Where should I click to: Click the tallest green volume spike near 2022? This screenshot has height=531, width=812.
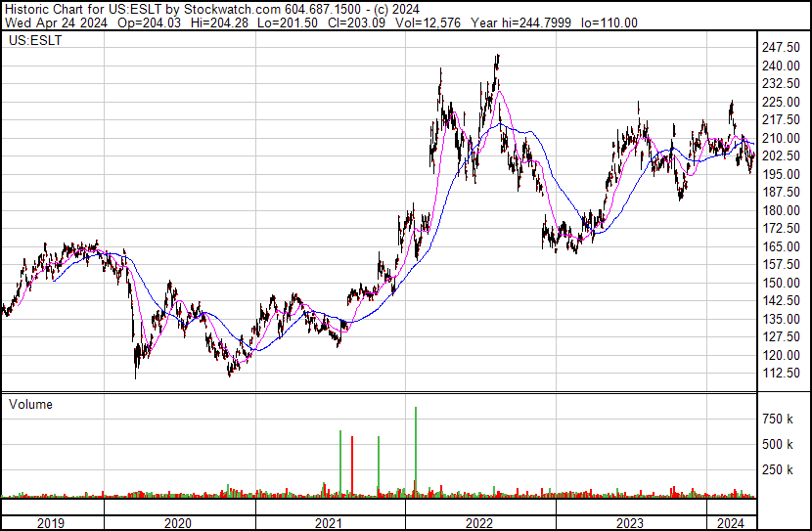[416, 452]
